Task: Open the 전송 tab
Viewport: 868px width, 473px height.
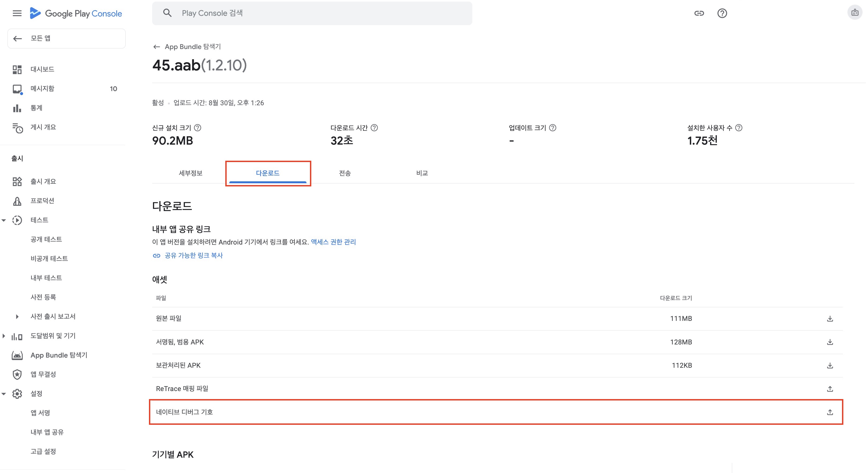Action: (x=345, y=173)
